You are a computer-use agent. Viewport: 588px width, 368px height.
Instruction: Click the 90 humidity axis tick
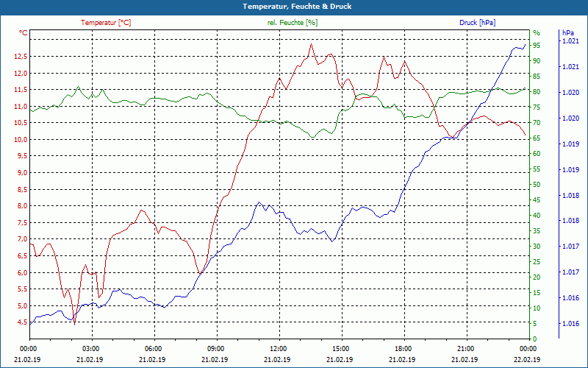click(x=537, y=61)
